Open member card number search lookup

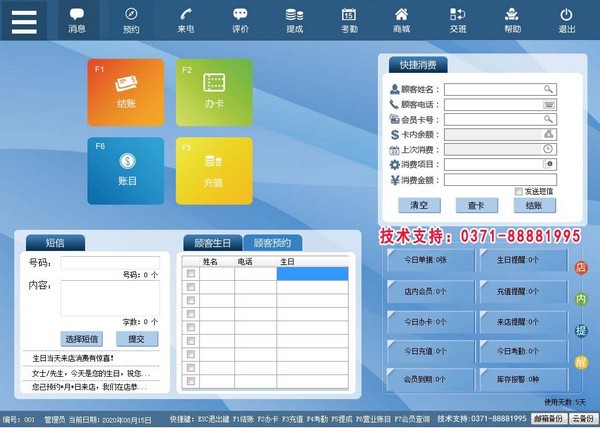point(548,119)
